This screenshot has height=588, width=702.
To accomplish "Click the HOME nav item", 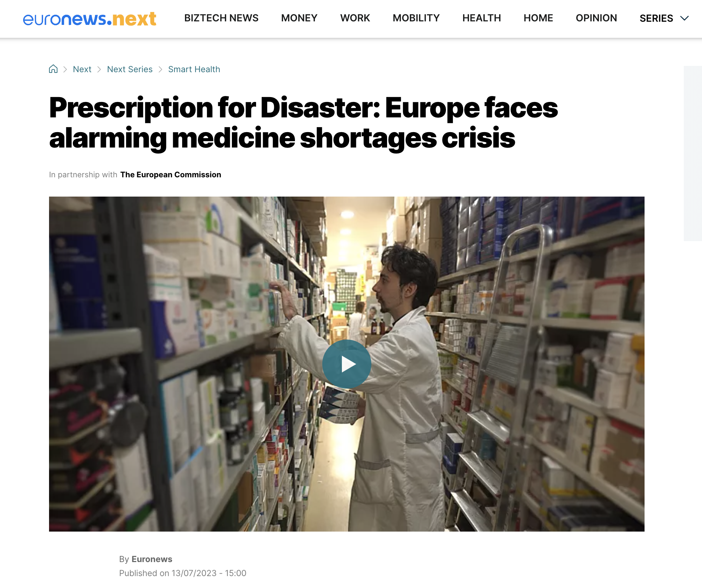I will (x=538, y=18).
